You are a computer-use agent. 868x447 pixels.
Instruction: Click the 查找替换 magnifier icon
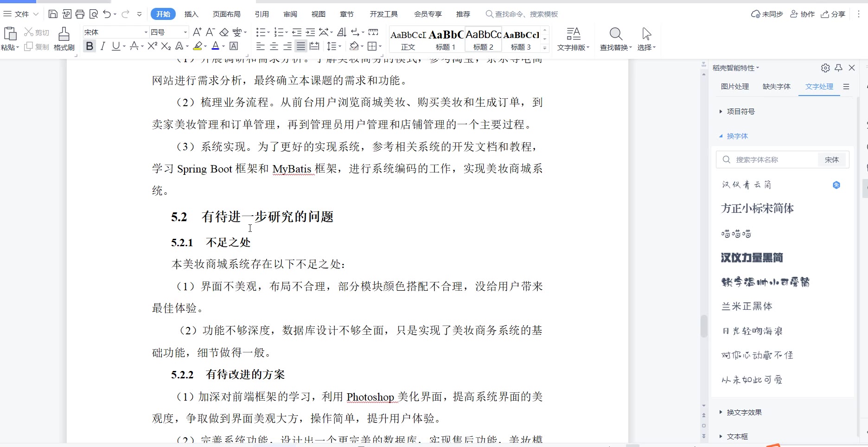point(616,34)
